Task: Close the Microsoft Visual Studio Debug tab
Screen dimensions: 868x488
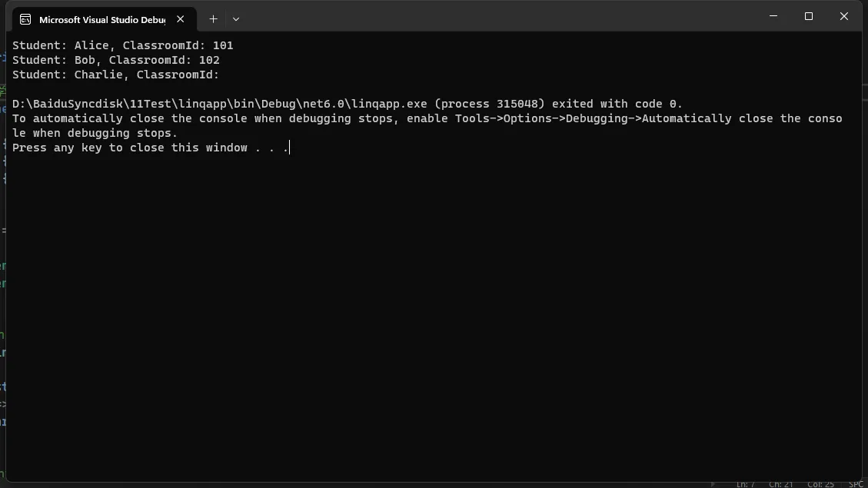Action: pyautogui.click(x=181, y=18)
